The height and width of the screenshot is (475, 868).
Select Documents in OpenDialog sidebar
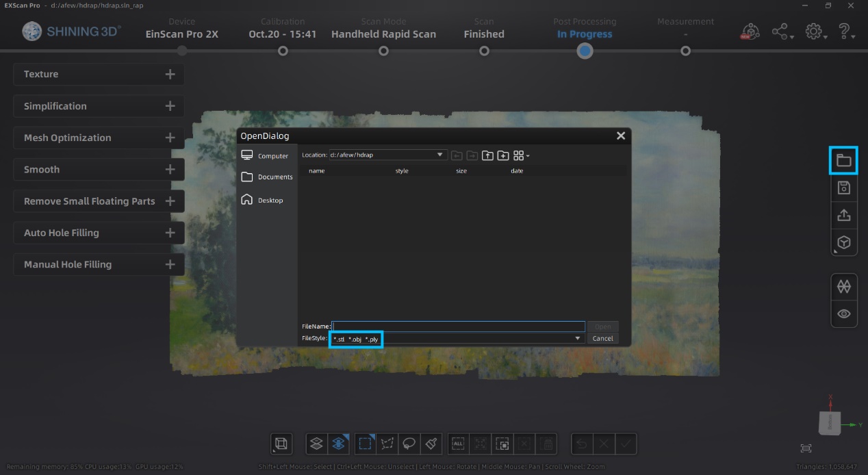click(x=268, y=177)
